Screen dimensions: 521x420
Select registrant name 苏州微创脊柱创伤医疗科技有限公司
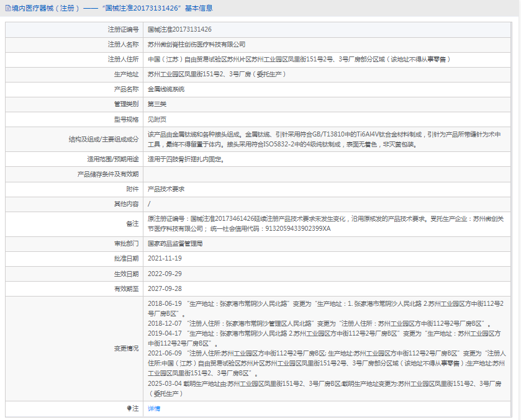(197, 45)
